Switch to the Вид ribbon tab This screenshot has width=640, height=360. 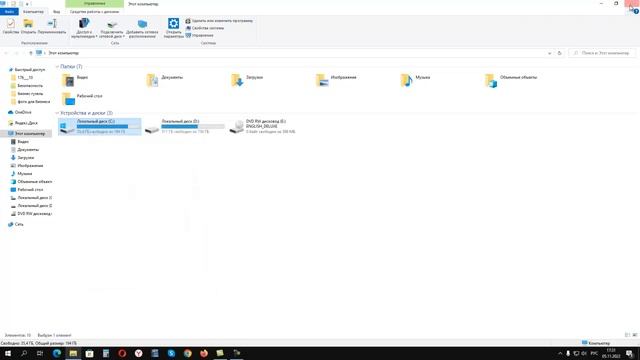pos(56,11)
